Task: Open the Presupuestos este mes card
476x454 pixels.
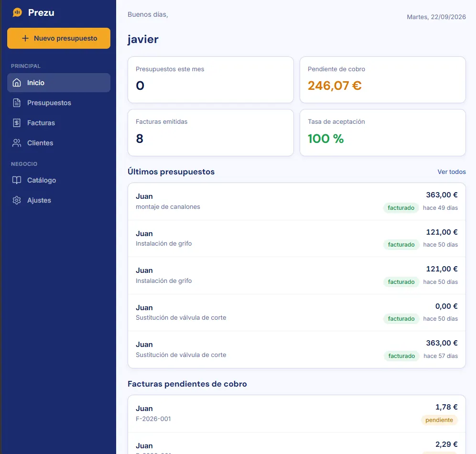Action: point(211,80)
